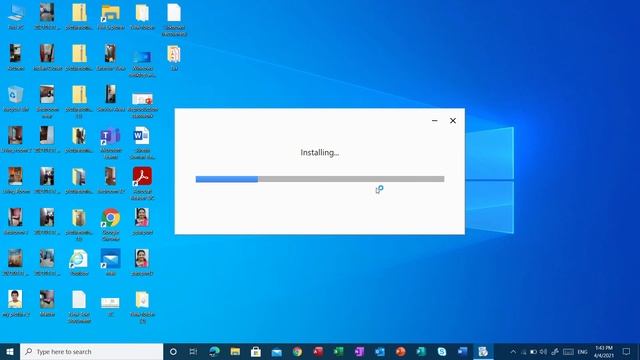Select the Adobe Acrobat Reader desktop shortcut
Screen dimensions: 640x360
pyautogui.click(x=142, y=183)
